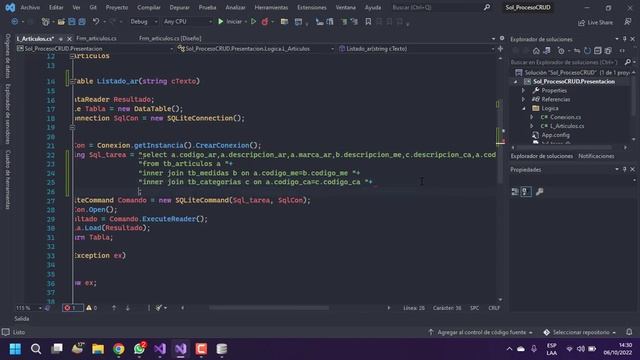Image resolution: width=640 pixels, height=360 pixels.
Task: Select L_Articulos.cs in Solution Explorer
Action: (567, 126)
